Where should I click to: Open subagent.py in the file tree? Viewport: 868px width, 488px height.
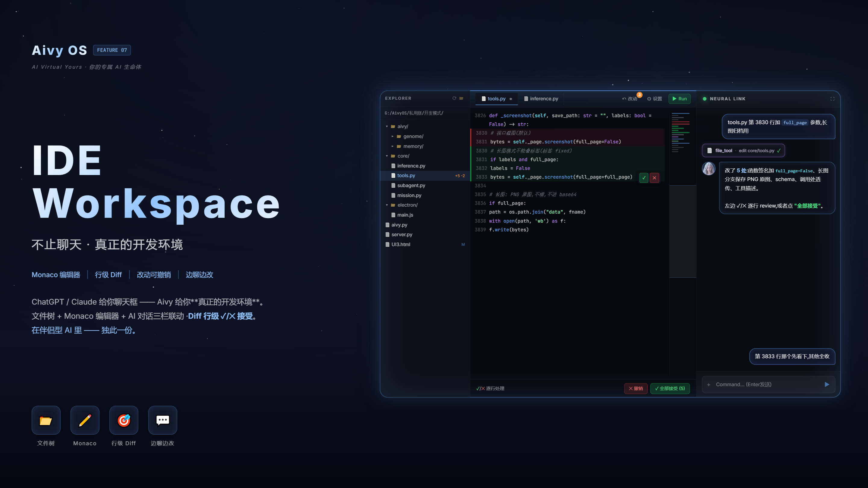(x=425, y=185)
